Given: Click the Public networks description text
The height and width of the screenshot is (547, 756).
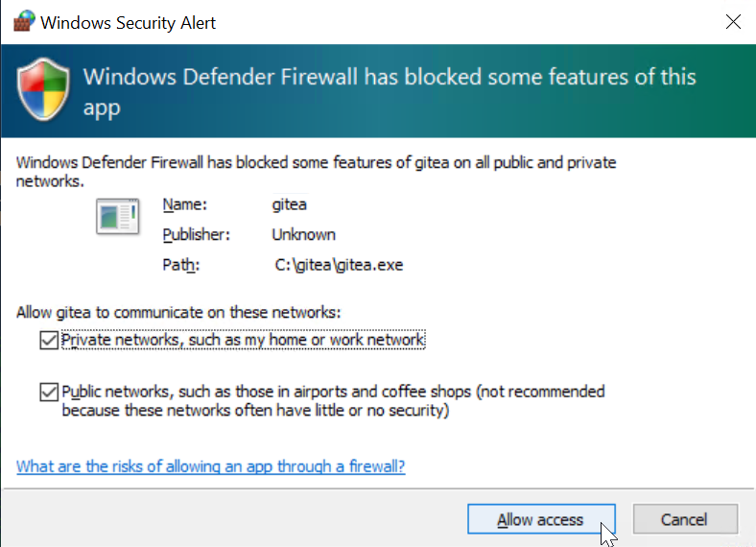Looking at the screenshot, I should (x=333, y=401).
